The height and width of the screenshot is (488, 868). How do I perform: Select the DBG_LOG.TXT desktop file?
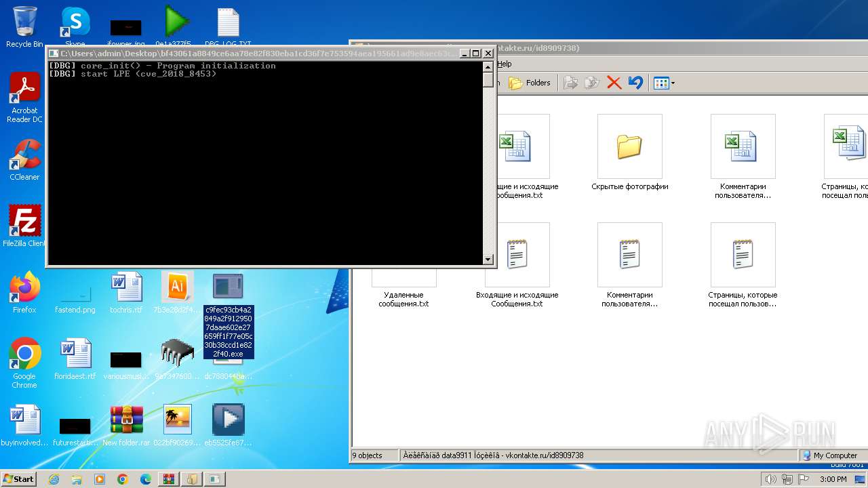point(228,26)
